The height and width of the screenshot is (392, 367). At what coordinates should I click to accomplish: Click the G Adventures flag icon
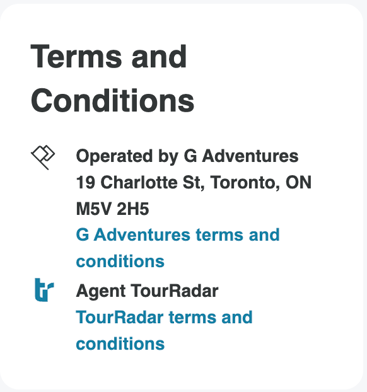[x=43, y=157]
